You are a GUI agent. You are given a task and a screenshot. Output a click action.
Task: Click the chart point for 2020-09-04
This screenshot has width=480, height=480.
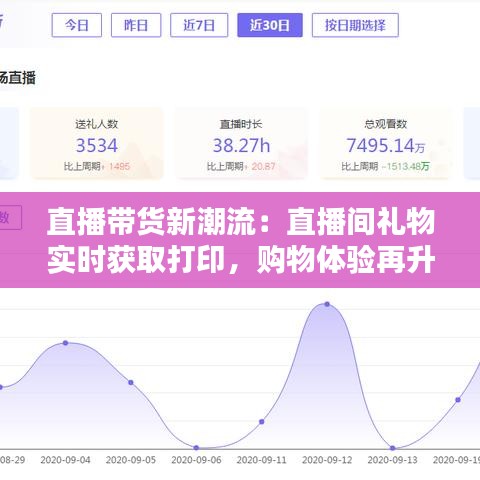[x=66, y=343]
